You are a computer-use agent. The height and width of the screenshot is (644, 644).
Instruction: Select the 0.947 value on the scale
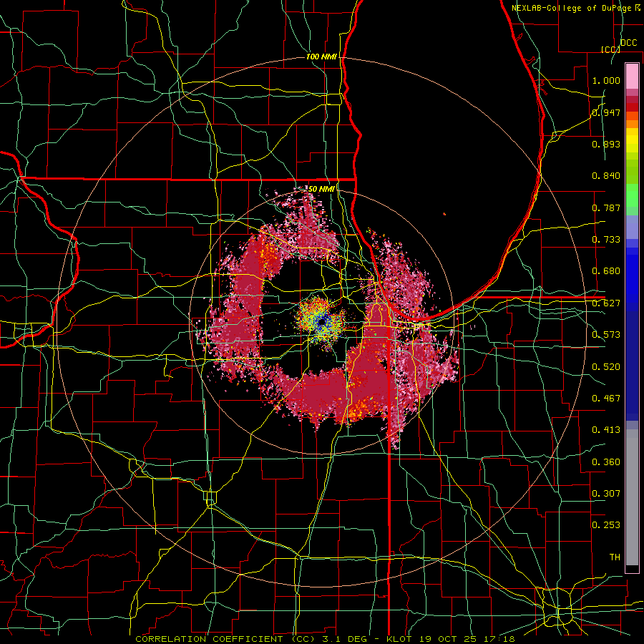[606, 112]
